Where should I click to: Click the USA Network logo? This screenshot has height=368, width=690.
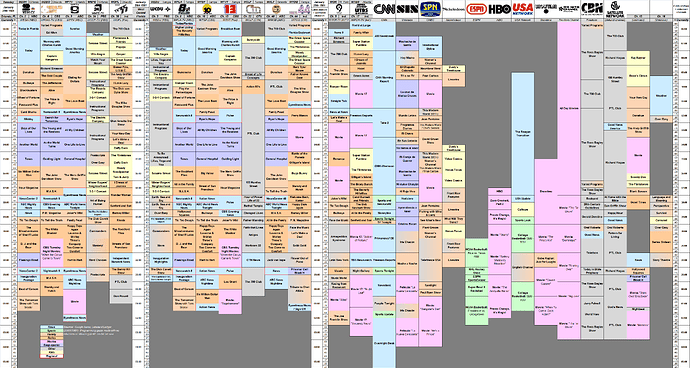(523, 8)
